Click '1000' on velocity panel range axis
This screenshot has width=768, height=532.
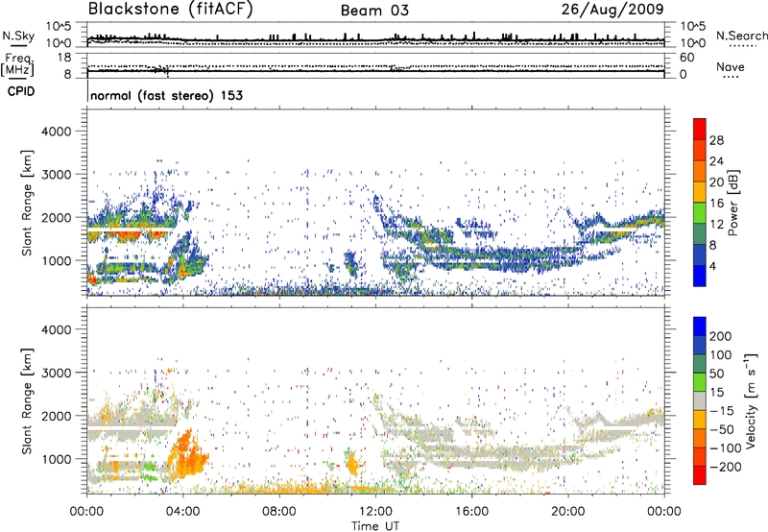[x=57, y=459]
